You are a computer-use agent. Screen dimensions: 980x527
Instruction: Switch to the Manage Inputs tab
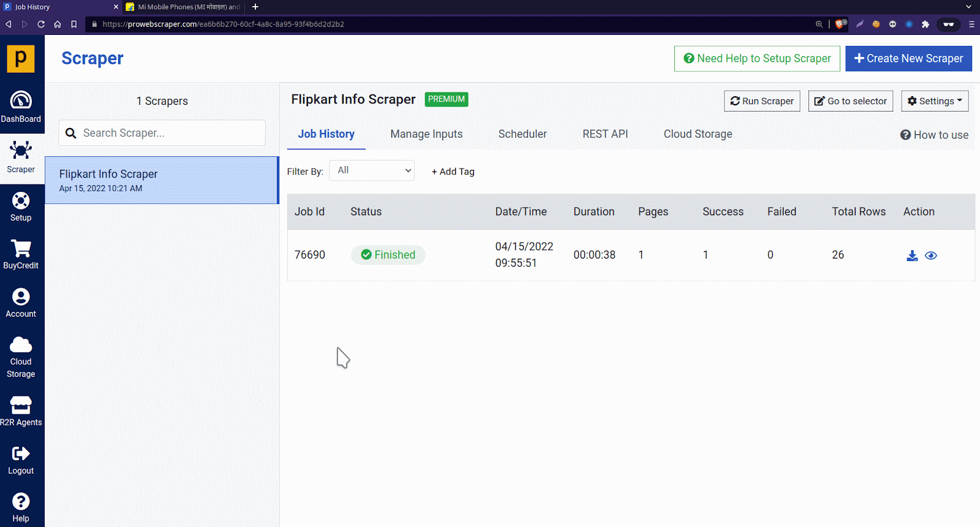tap(427, 134)
